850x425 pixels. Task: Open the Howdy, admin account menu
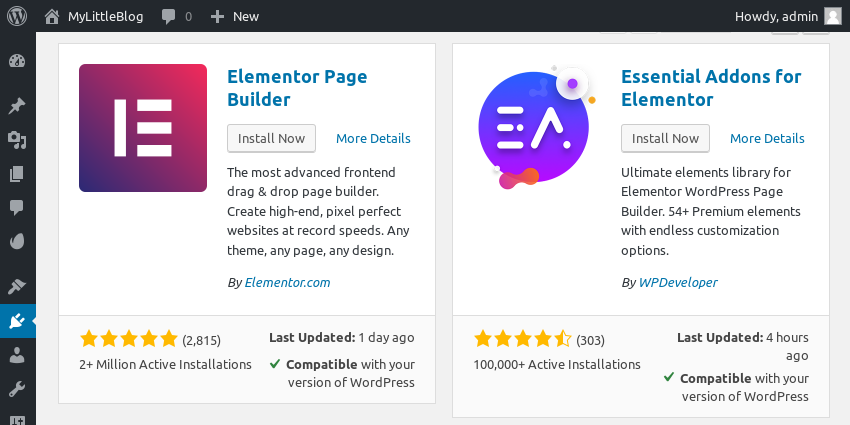click(x=788, y=16)
